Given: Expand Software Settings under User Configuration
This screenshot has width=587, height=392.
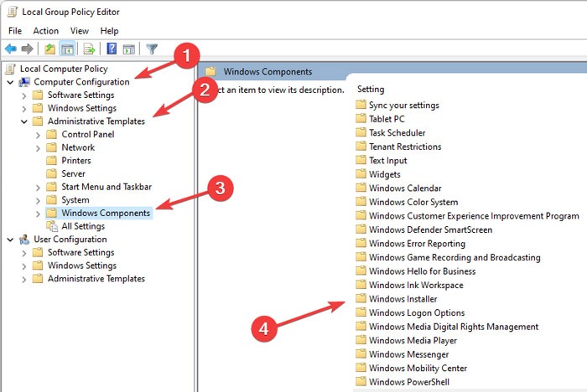Looking at the screenshot, I should pyautogui.click(x=24, y=253).
